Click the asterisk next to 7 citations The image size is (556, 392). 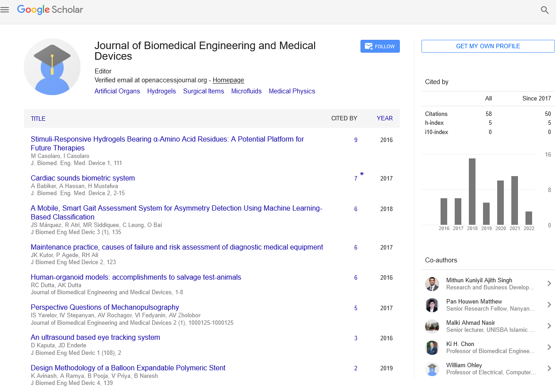(362, 175)
